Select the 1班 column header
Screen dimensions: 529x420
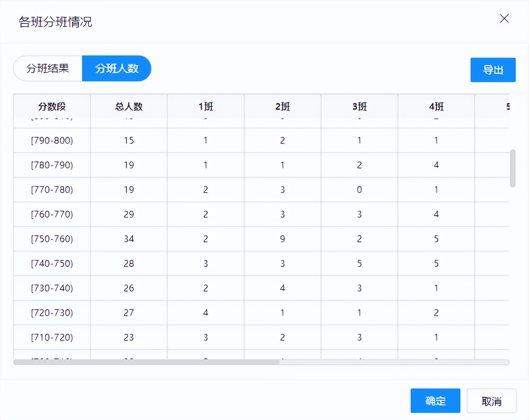[205, 107]
